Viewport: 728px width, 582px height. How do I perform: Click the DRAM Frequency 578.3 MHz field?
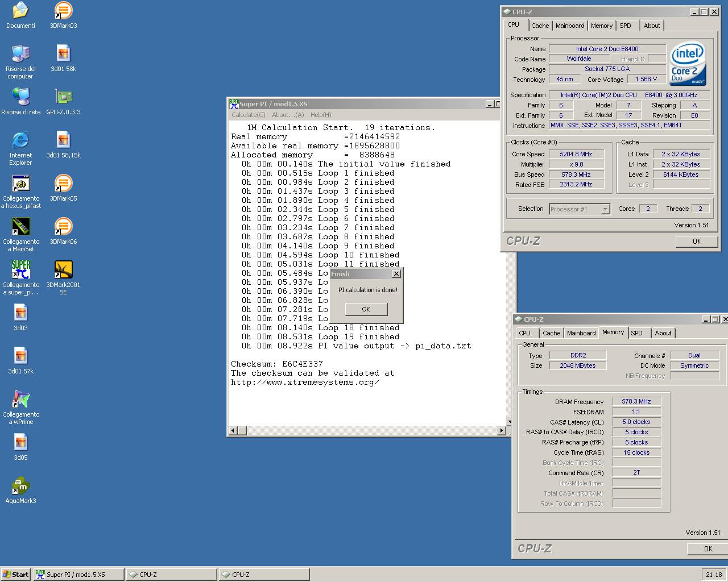pyautogui.click(x=636, y=401)
